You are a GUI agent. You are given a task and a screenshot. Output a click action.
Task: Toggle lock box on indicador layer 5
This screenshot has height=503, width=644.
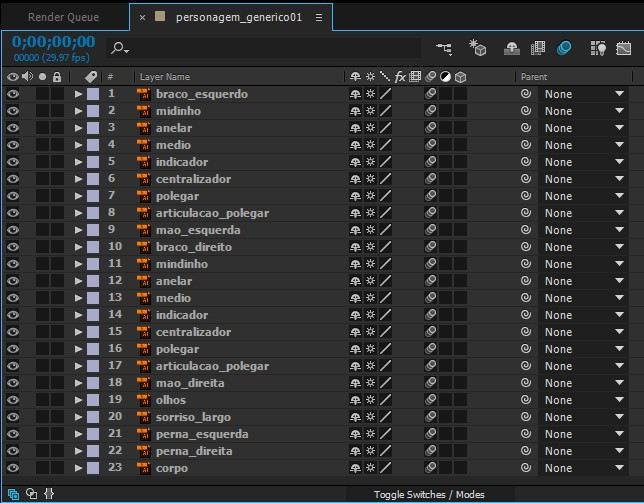[57, 162]
